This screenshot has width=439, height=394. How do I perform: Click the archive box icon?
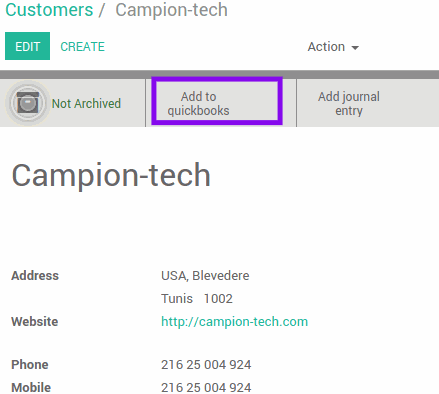(28, 103)
